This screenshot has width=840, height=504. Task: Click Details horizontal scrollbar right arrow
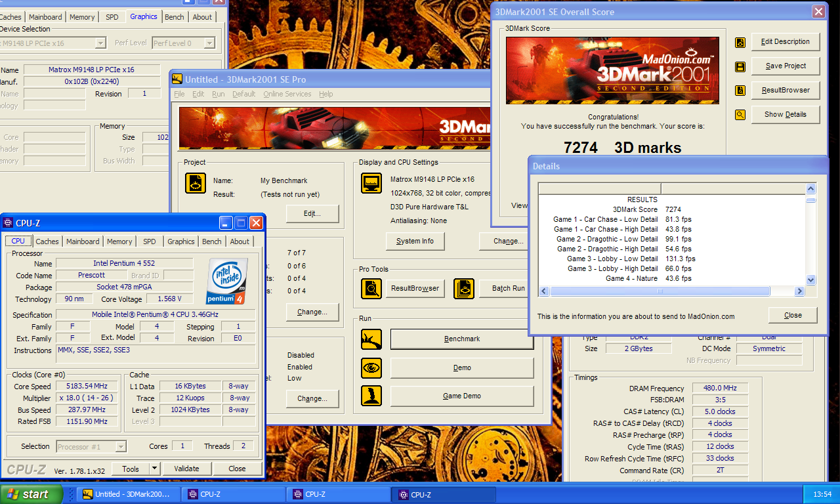point(799,291)
